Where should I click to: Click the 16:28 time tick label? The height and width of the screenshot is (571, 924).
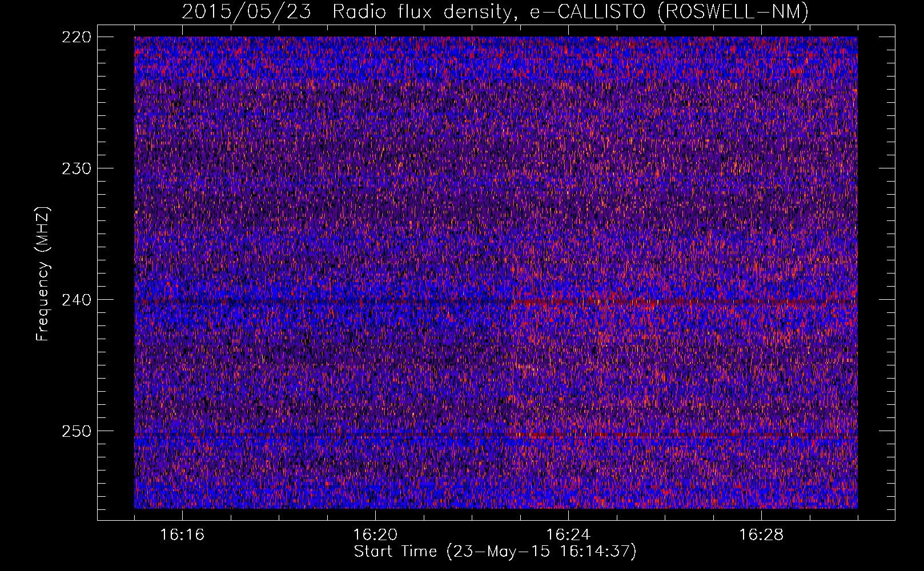point(761,534)
